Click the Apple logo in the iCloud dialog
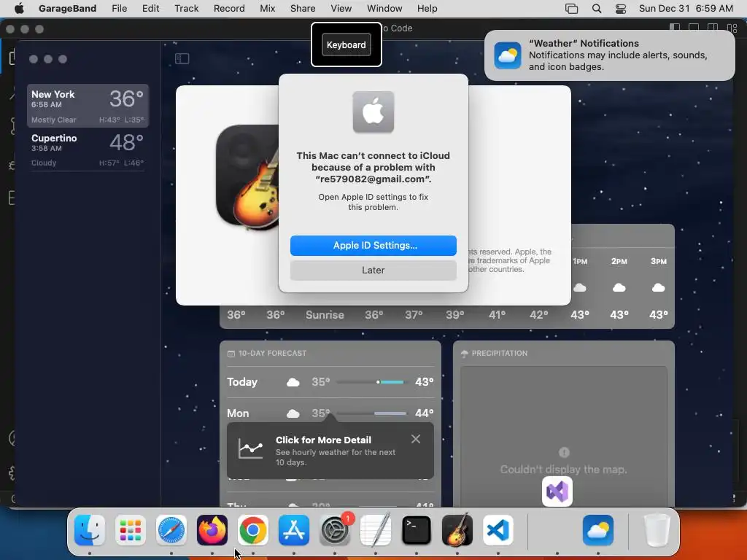The width and height of the screenshot is (747, 560). (373, 112)
